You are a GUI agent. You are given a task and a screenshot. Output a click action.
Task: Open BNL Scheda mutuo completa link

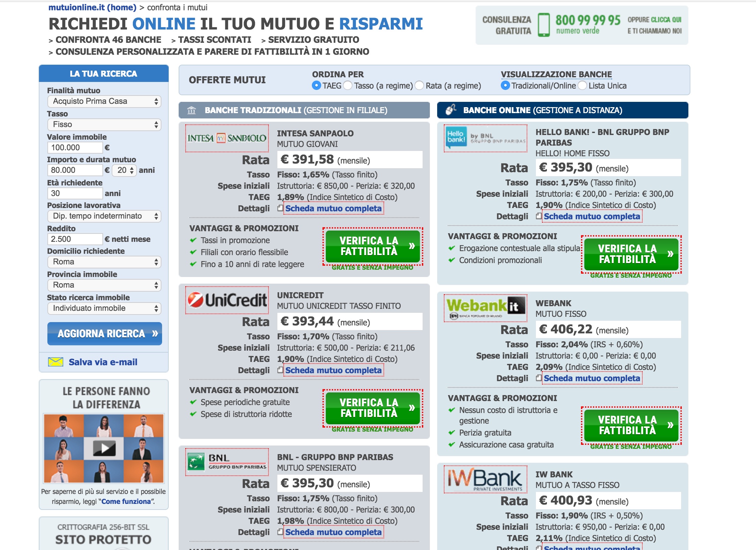pyautogui.click(x=333, y=532)
